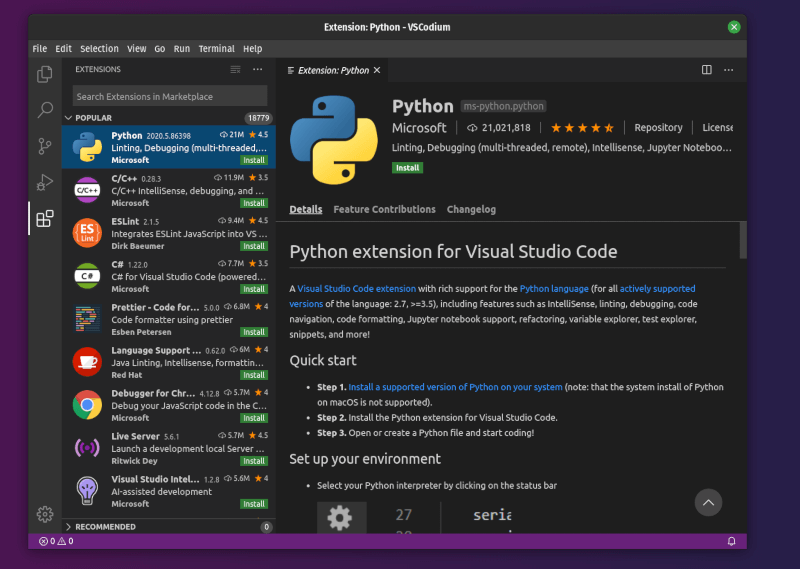The image size is (800, 569).
Task: Click the Search Extensions in Marketplace field
Action: [170, 96]
